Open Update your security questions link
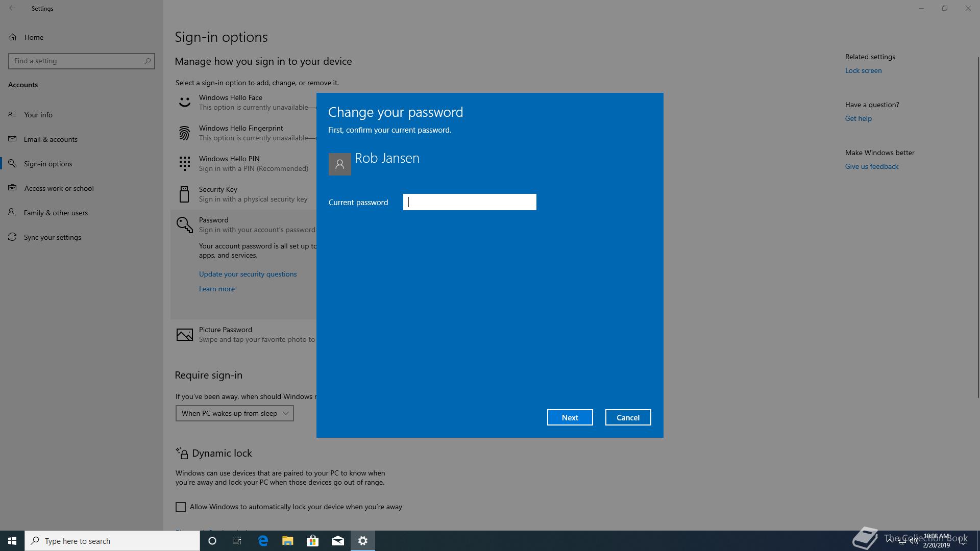Viewport: 980px width, 551px height. tap(248, 274)
